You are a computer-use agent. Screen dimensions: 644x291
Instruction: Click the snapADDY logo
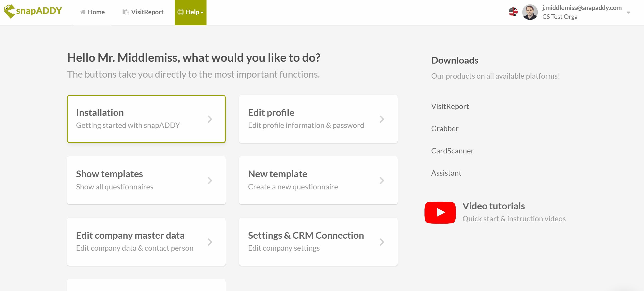[32, 11]
